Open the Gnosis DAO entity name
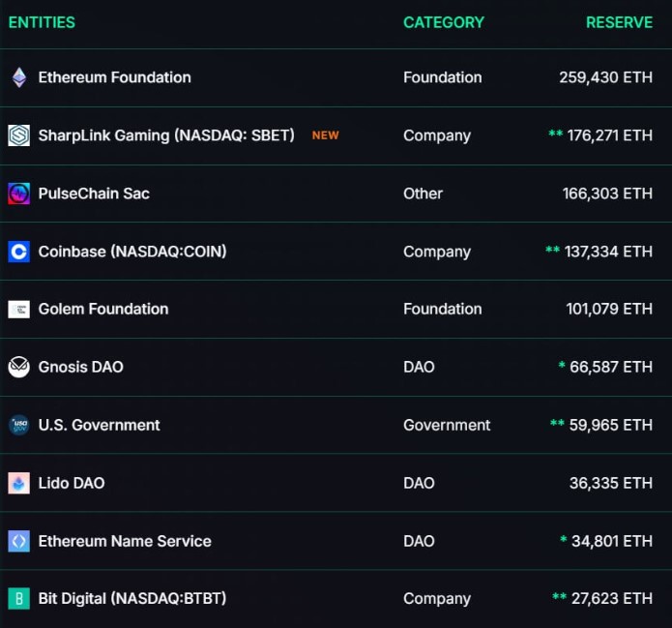This screenshot has height=628, width=672. [x=81, y=367]
